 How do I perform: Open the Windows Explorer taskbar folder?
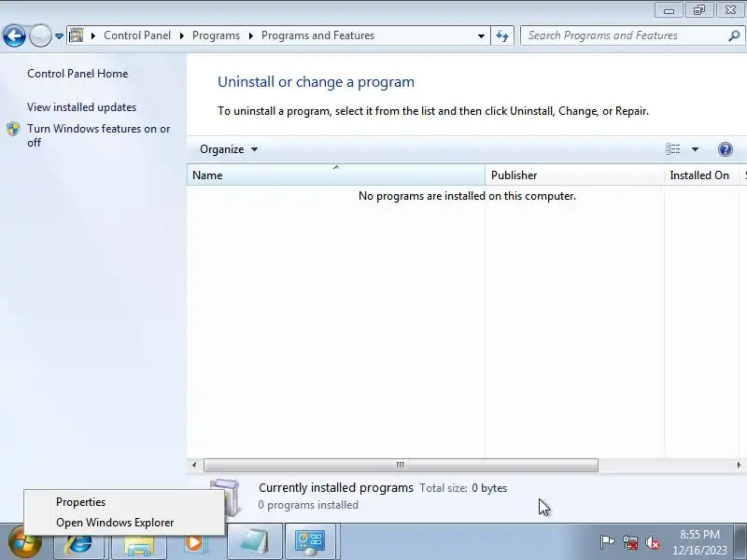[x=138, y=542]
